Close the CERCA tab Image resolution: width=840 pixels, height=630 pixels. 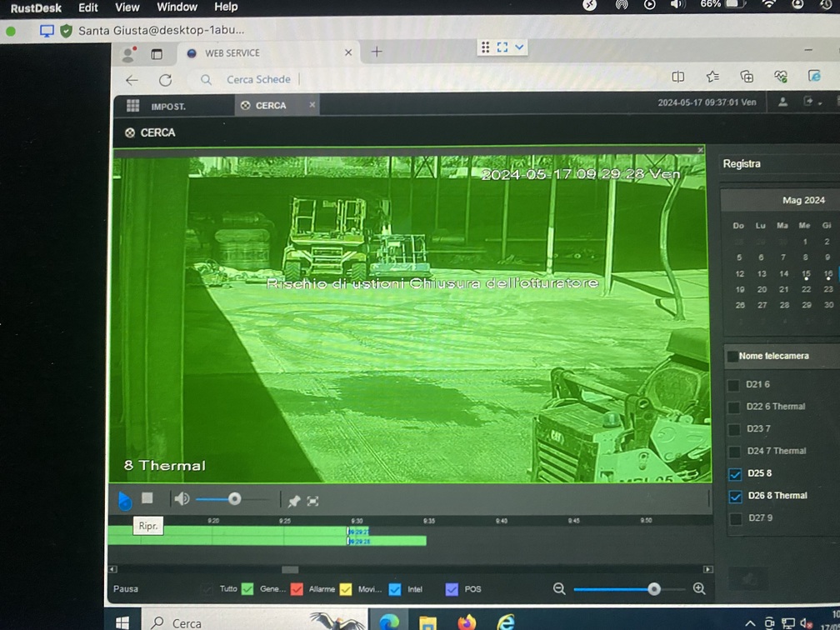coord(312,104)
